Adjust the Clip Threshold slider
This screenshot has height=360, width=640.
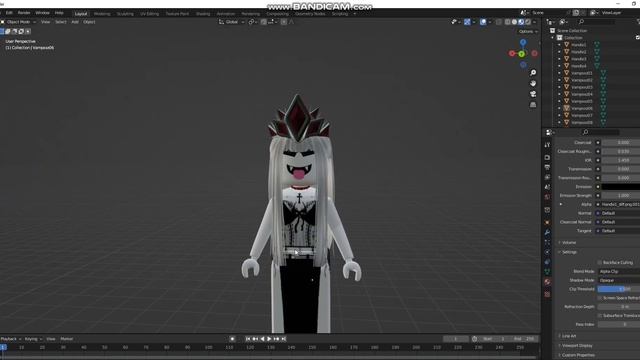click(619, 289)
